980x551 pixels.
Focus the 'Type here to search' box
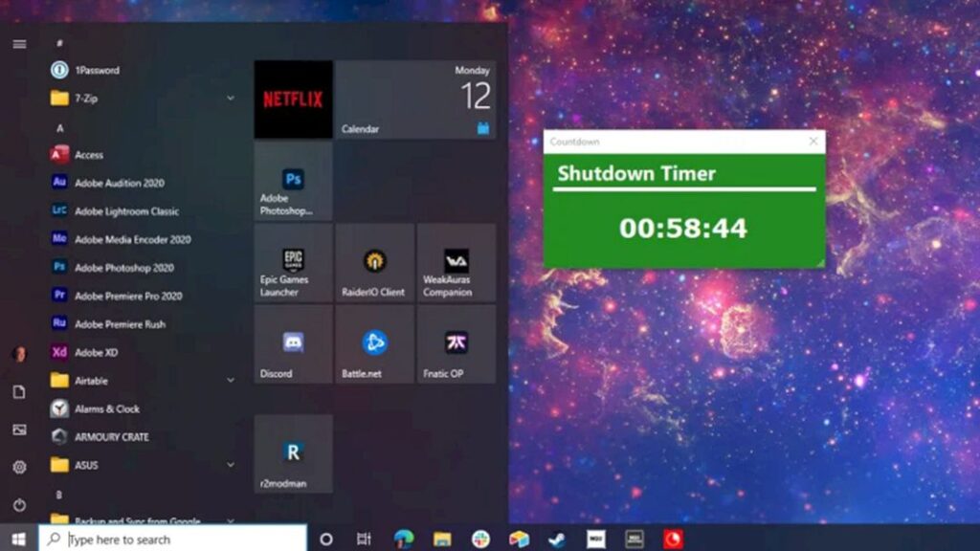(173, 540)
